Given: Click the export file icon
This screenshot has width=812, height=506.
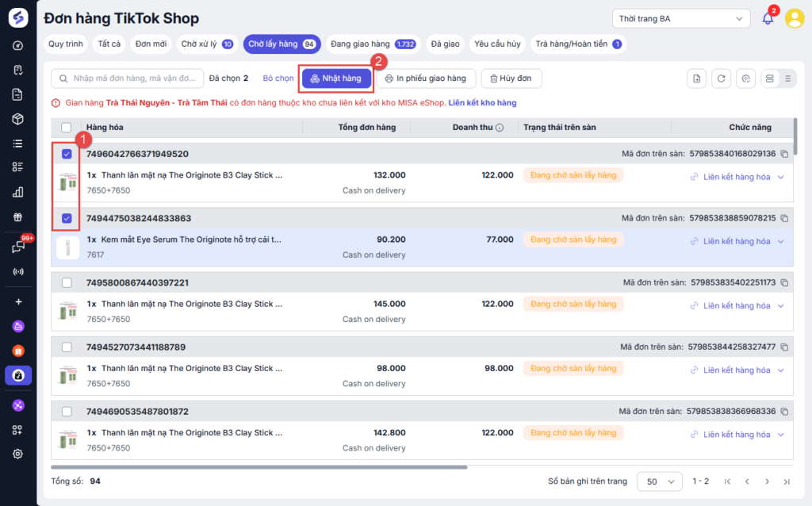Looking at the screenshot, I should [696, 78].
